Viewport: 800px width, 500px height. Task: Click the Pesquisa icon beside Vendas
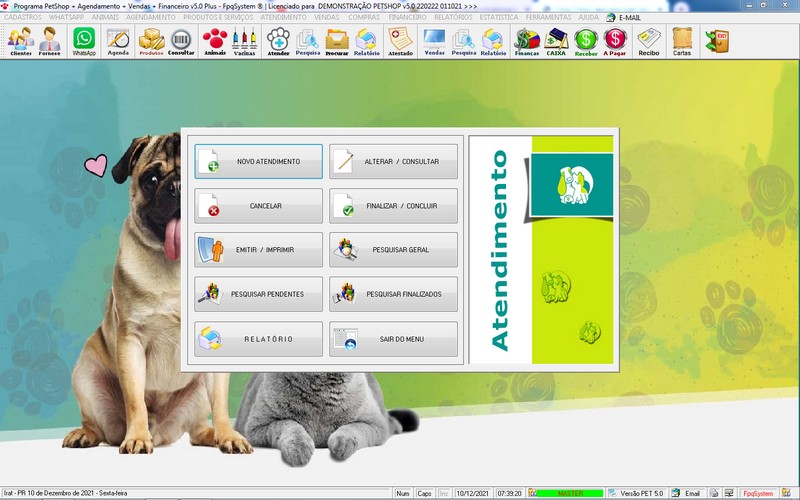click(x=464, y=42)
